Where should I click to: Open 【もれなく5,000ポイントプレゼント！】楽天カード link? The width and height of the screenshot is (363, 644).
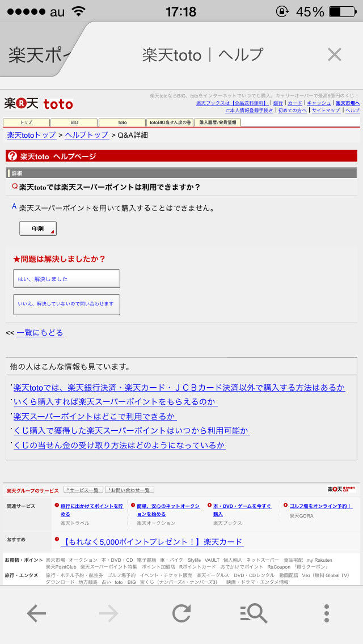pos(151,542)
